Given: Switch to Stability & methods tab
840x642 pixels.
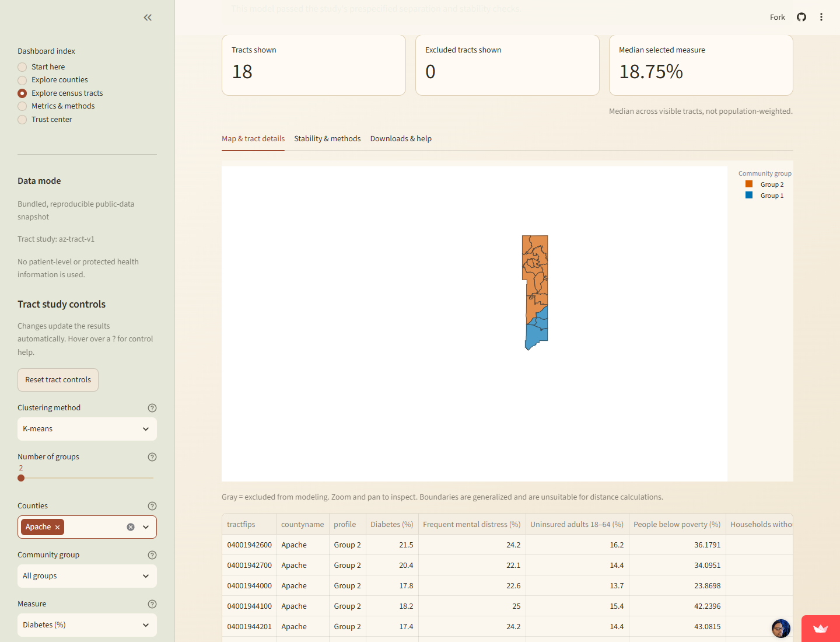Looking at the screenshot, I should click(327, 139).
